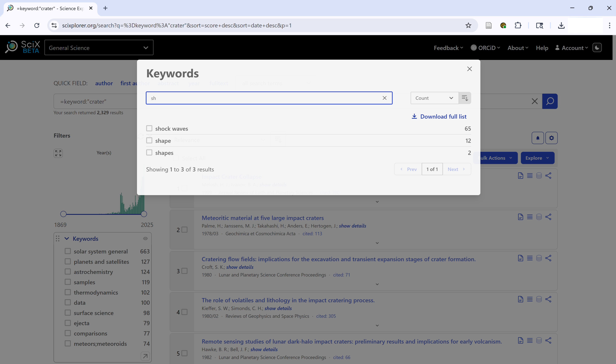The height and width of the screenshot is (364, 616).
Task: Share the Remote sensing studies result
Action: [x=548, y=340]
